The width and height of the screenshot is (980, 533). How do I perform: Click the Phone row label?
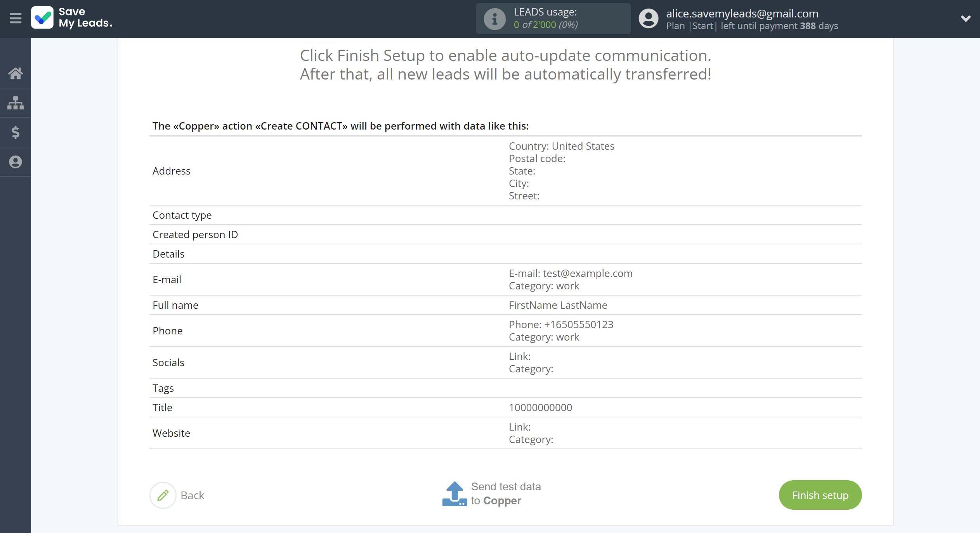(x=168, y=331)
